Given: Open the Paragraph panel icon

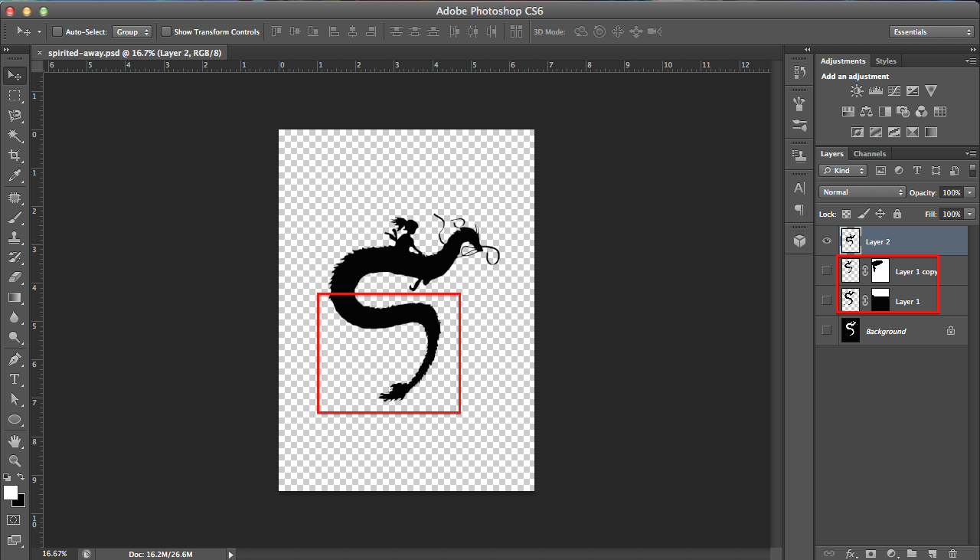Looking at the screenshot, I should coord(799,209).
